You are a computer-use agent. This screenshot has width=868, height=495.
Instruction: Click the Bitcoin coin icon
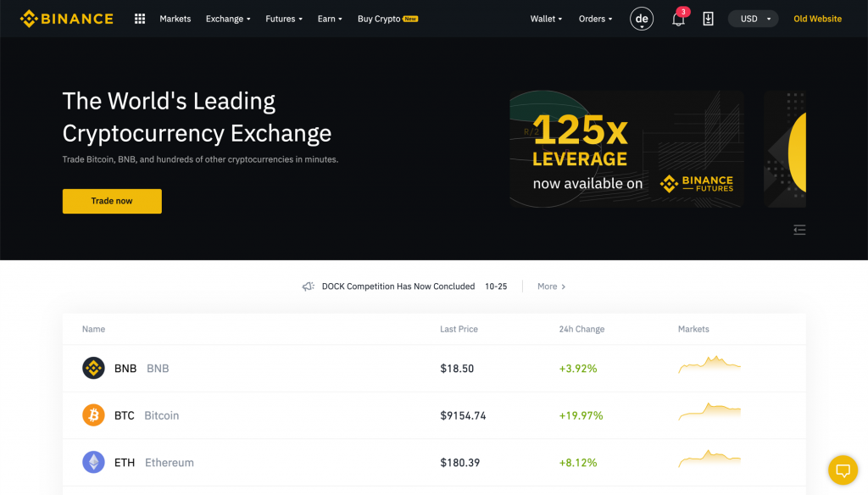(x=93, y=415)
